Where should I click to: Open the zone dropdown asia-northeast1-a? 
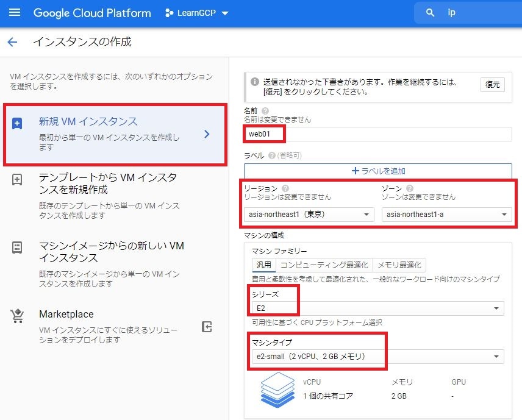point(447,215)
